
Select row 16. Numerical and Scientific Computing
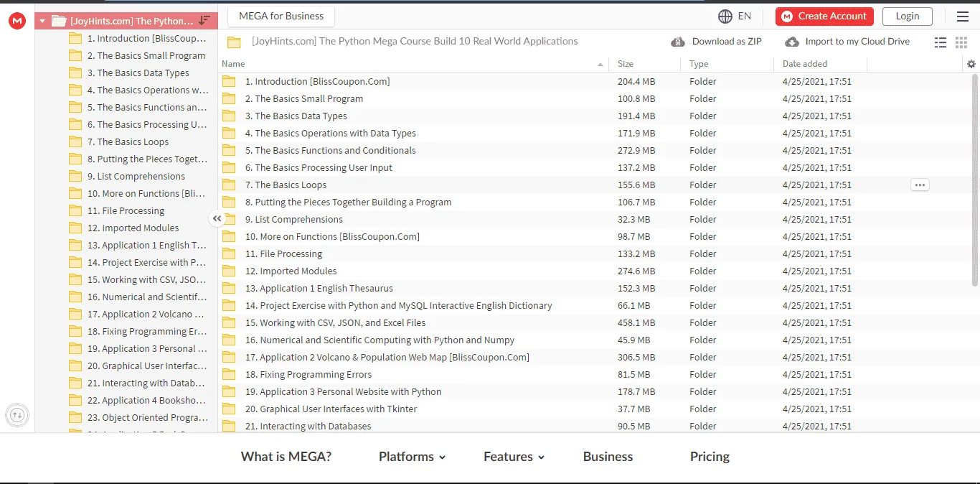tap(595, 340)
